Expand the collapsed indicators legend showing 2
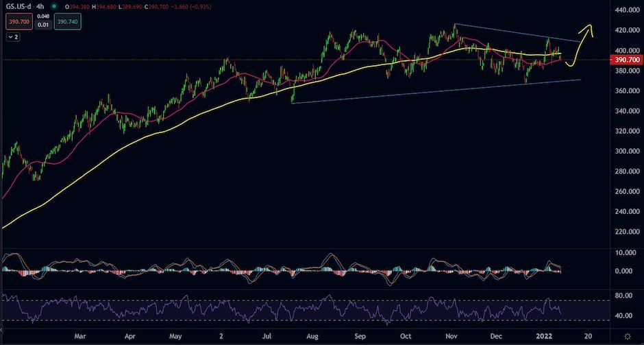 14,37
